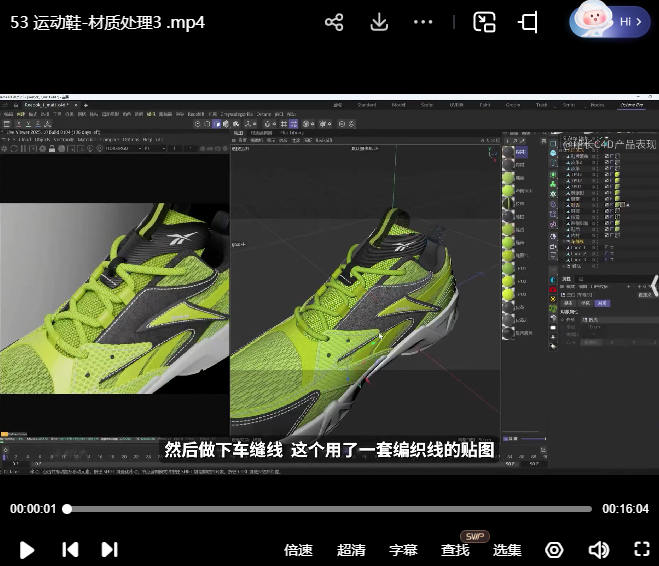Skip to the next video
Screen dimensions: 659x566
click(110, 549)
